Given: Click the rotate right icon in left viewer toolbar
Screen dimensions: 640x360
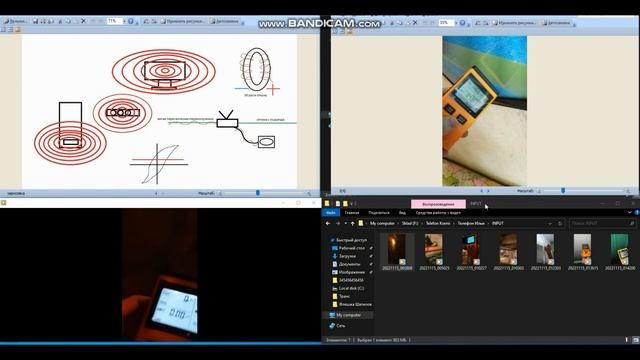Looking at the screenshot, I should (154, 21).
